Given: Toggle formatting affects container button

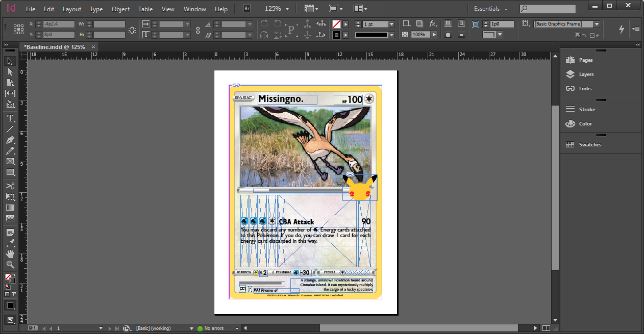Looking at the screenshot, I should (7, 294).
